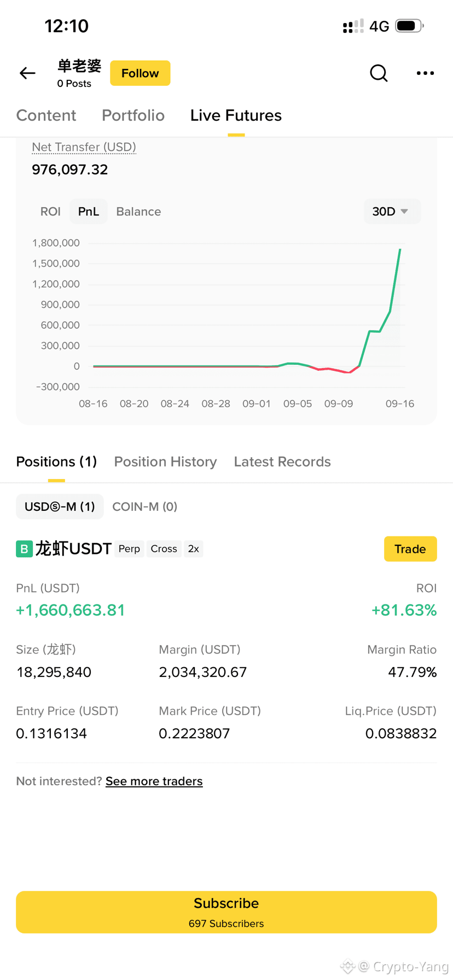Tap the green B badge beside 龙虾USDT
This screenshot has width=453, height=980.
coord(24,549)
